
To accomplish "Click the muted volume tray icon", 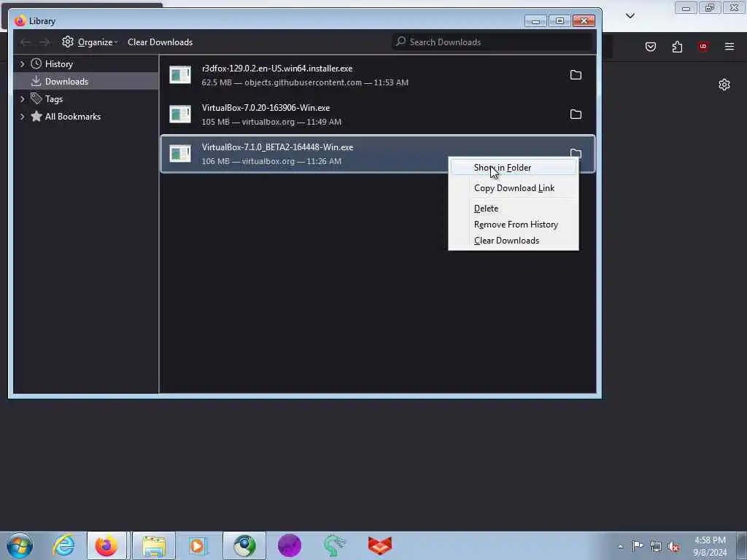I will (x=673, y=546).
